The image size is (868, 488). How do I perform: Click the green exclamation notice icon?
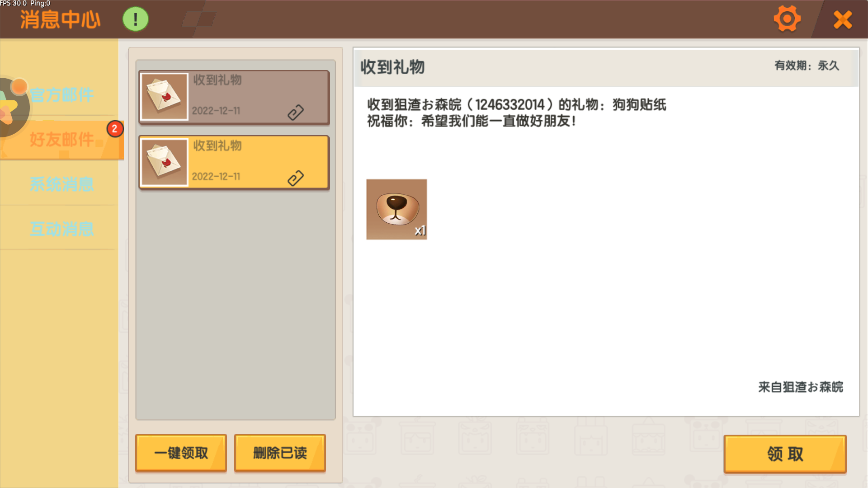135,19
